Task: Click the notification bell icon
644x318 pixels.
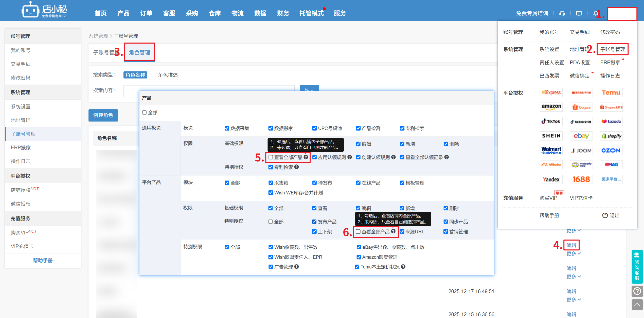Action: pos(596,13)
